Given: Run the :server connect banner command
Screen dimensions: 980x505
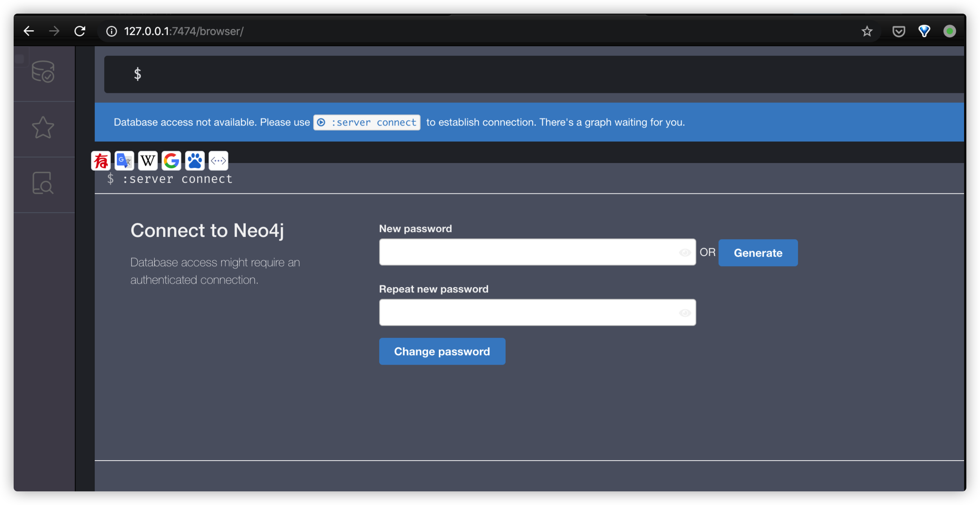Looking at the screenshot, I should click(367, 122).
